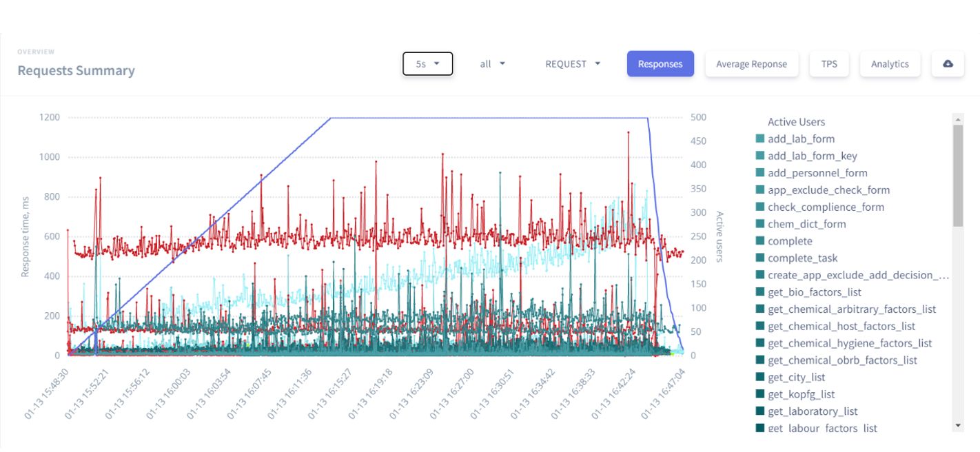The height and width of the screenshot is (452, 980).
Task: Click the 'Response time, ms' axis title
Action: (x=25, y=236)
